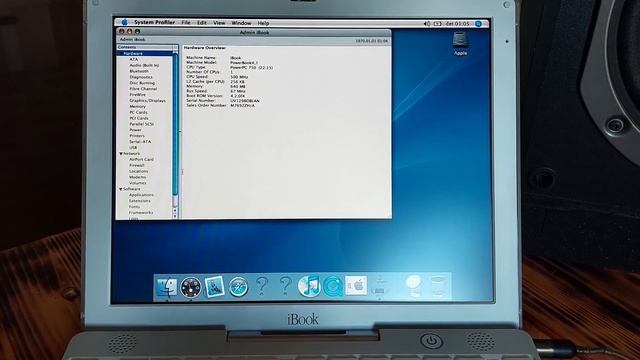640x360 pixels.
Task: Select Frameworks under Software
Action: tap(141, 213)
